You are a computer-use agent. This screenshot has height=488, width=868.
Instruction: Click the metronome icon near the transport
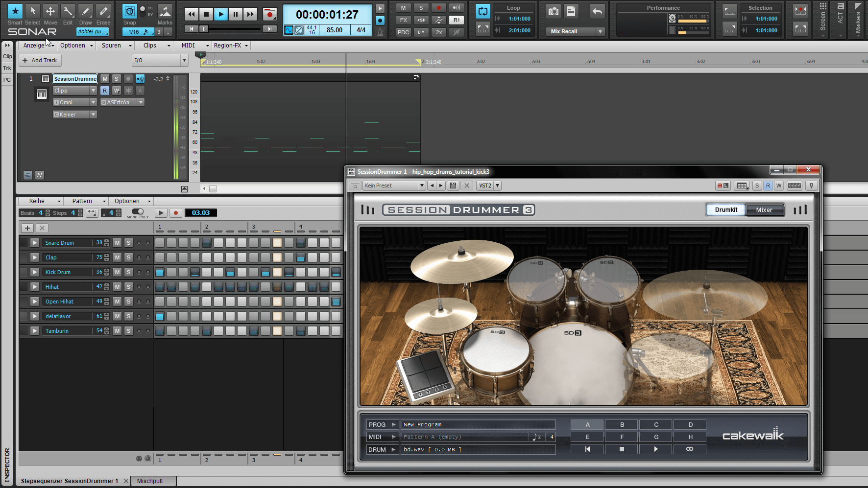[x=380, y=32]
